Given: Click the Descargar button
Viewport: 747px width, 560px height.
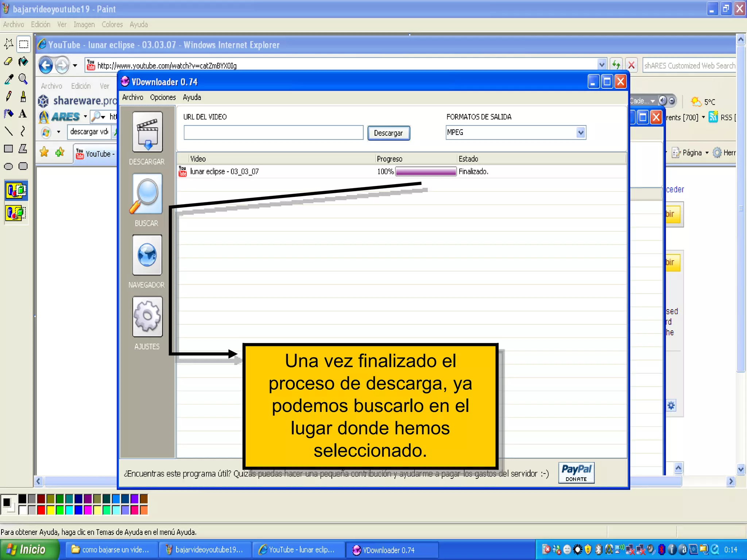Looking at the screenshot, I should pyautogui.click(x=388, y=133).
